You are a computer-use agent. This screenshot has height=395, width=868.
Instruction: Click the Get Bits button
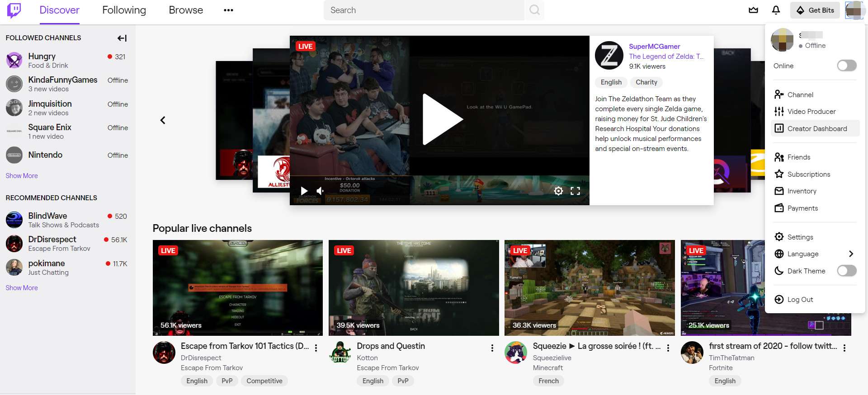click(x=815, y=10)
